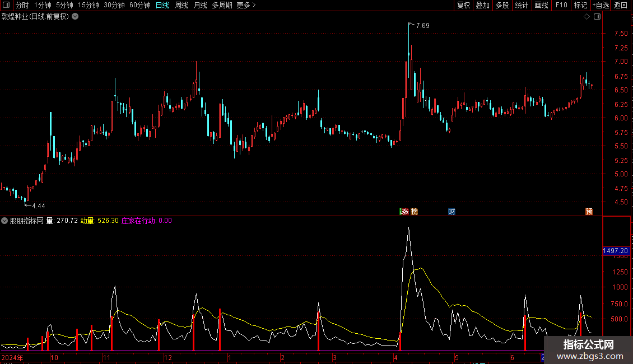Screen dimensions: 633x364
Task: Switch to 周线 weekly chart
Action: [x=181, y=5]
